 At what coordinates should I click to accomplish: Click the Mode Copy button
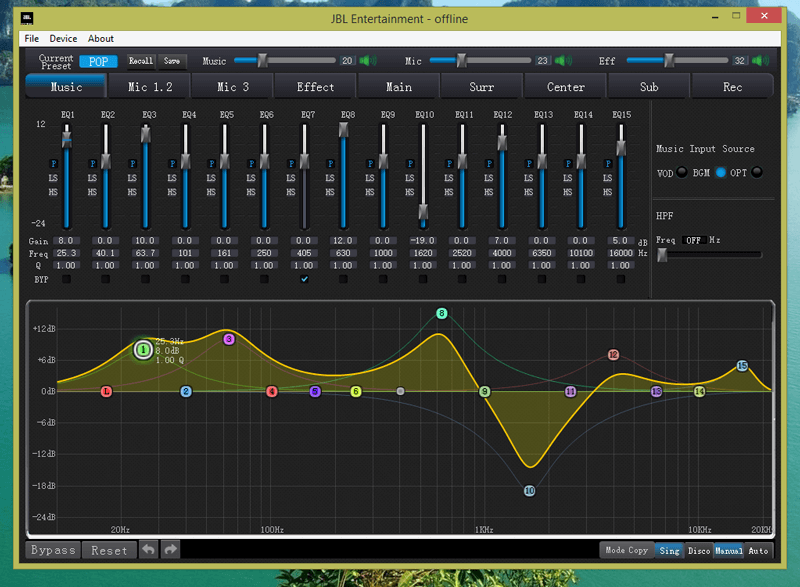pyautogui.click(x=627, y=550)
